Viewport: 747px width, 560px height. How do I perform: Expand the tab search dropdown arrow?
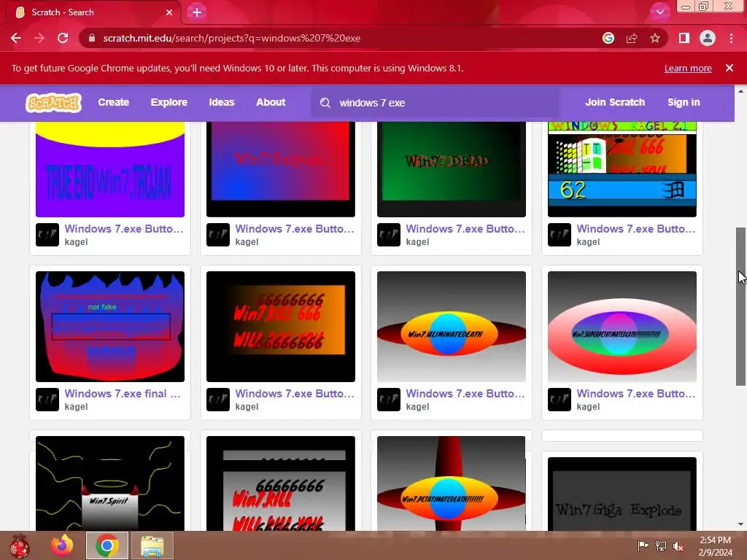coord(659,12)
